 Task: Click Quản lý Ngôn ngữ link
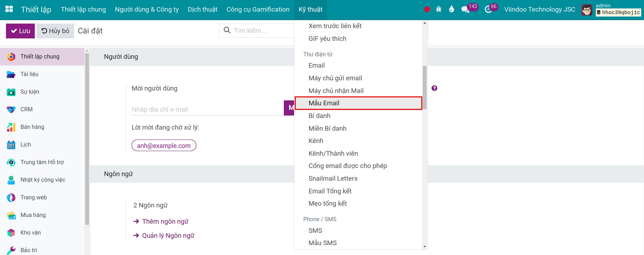[168, 236]
